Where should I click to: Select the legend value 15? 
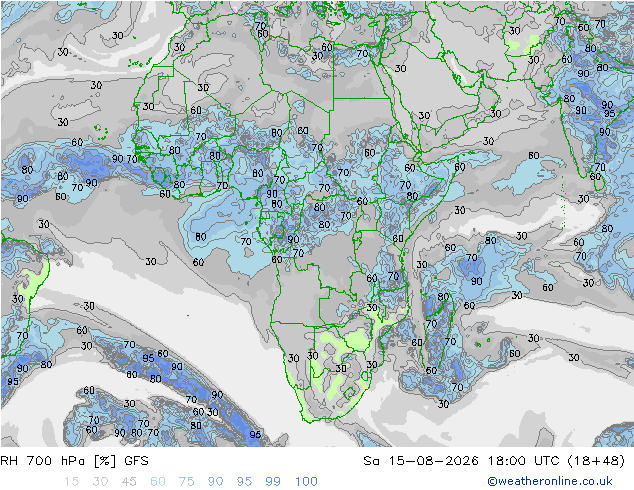[71, 481]
